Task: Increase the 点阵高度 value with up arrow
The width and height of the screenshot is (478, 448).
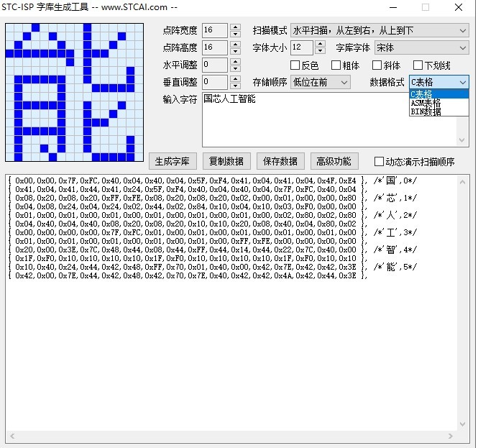Action: pyautogui.click(x=235, y=44)
